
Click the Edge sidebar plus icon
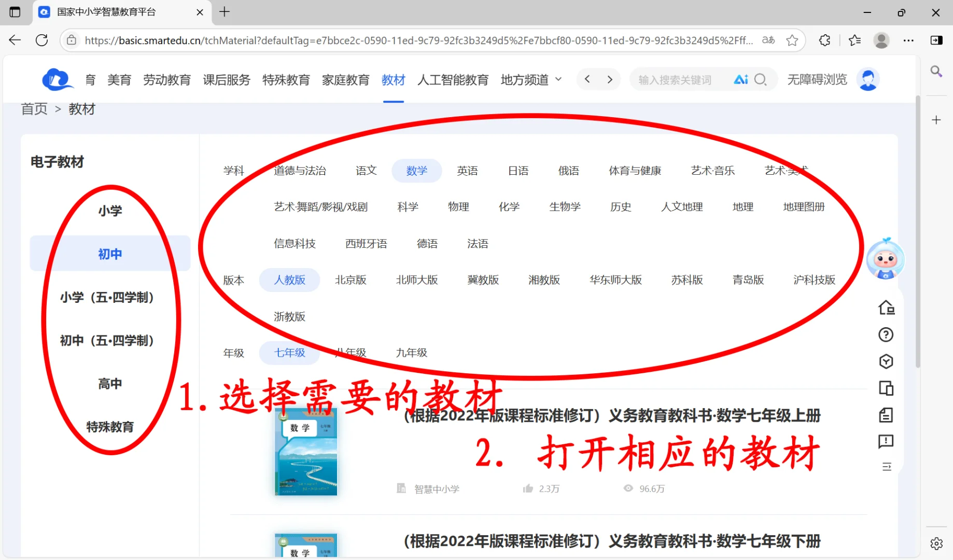[x=936, y=120]
